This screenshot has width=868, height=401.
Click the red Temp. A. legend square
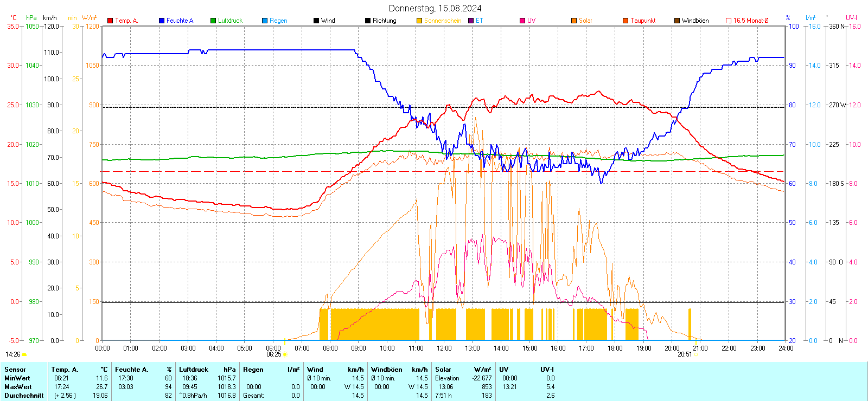point(110,21)
